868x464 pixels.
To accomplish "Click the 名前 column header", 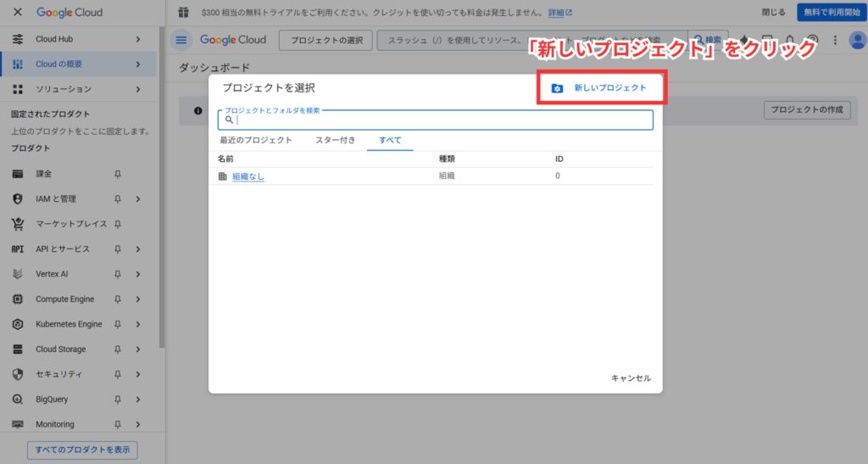I will (225, 159).
